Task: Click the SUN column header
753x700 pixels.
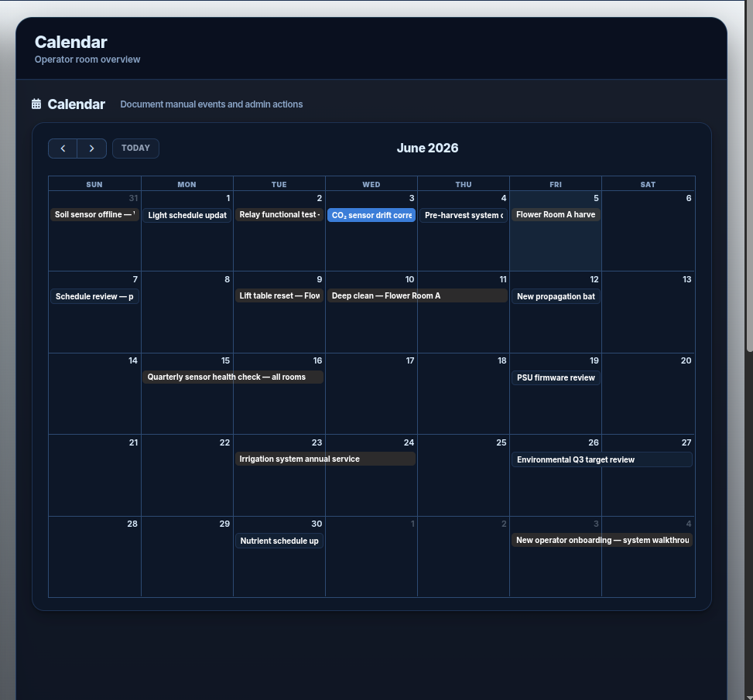Action: 94,184
